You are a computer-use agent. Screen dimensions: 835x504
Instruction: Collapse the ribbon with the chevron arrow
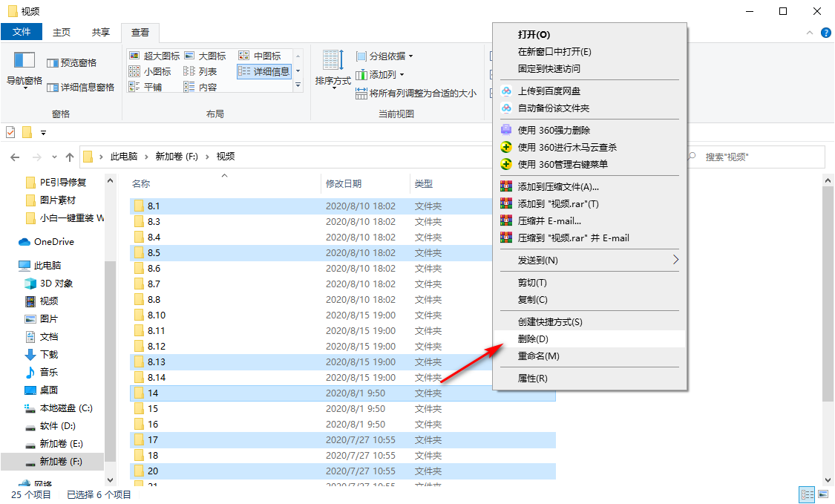click(x=808, y=33)
